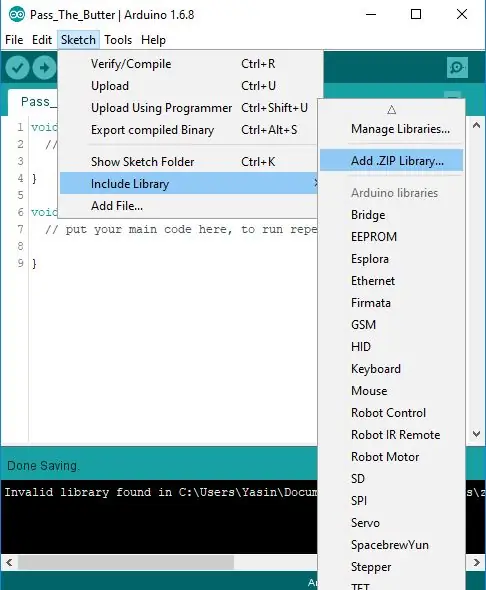The image size is (486, 590).
Task: Click the Verify checkmark toolbar icon
Action: [x=17, y=68]
